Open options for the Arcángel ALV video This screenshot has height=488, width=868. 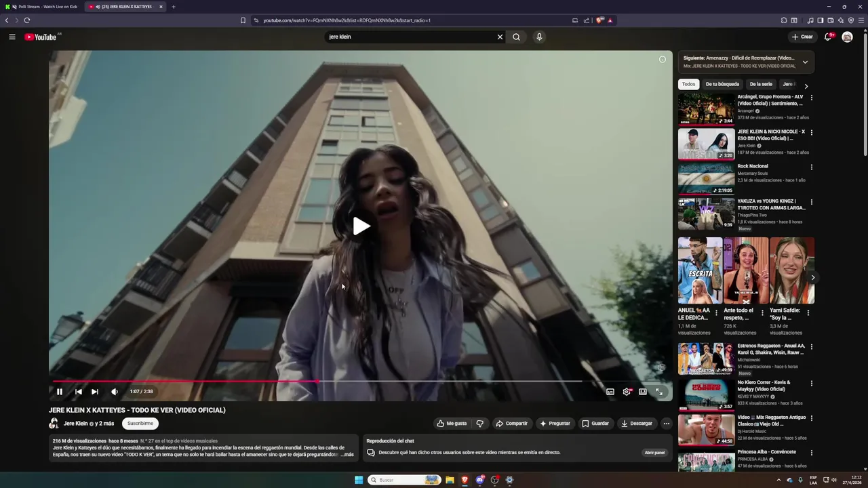point(812,98)
